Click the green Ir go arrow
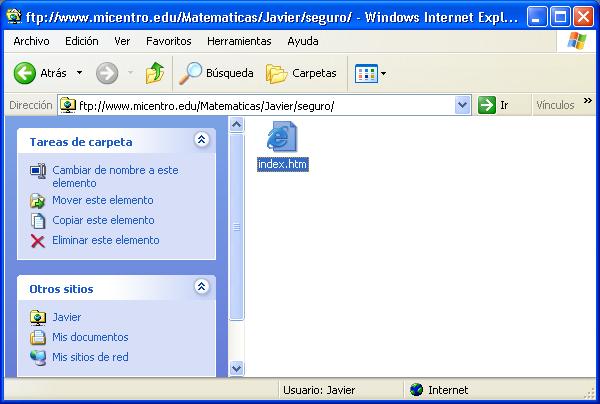600x404 pixels. [487, 105]
